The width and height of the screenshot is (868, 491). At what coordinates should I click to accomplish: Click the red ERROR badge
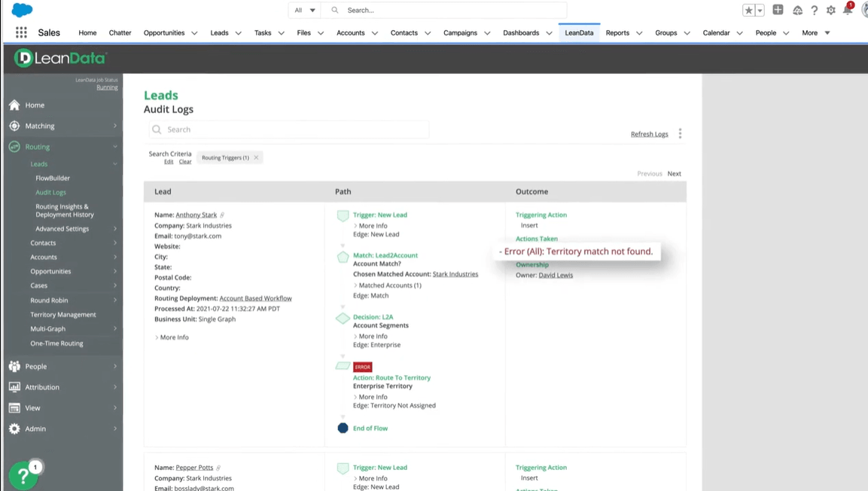click(x=363, y=367)
